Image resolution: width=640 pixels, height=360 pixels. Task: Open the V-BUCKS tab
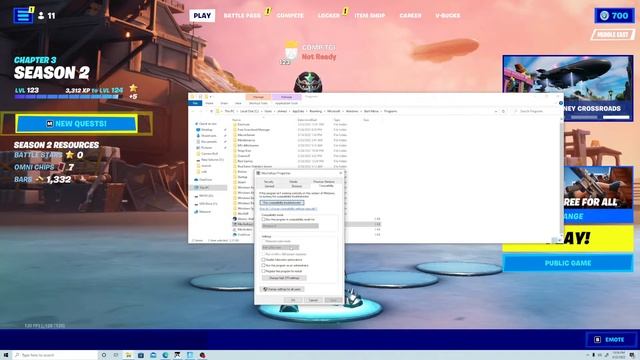[448, 16]
